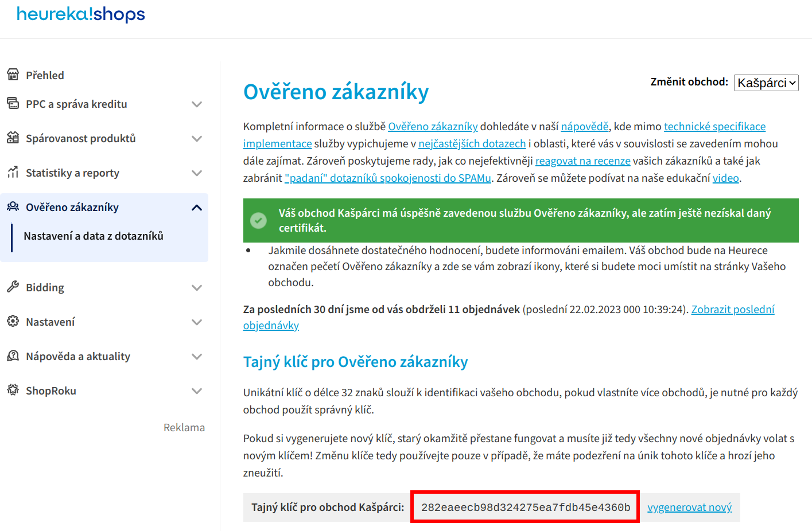This screenshot has width=812, height=531.
Task: Expand the Bidding section chevron
Action: click(x=196, y=288)
